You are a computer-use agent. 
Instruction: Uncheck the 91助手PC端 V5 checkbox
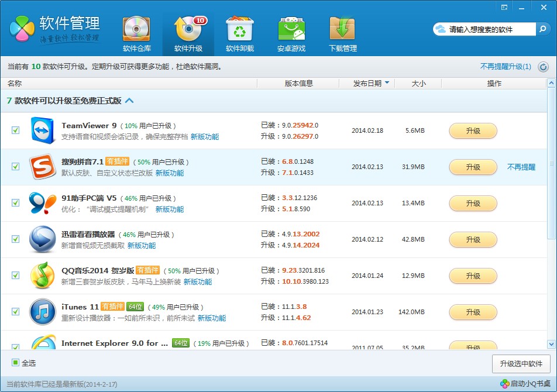click(x=15, y=203)
